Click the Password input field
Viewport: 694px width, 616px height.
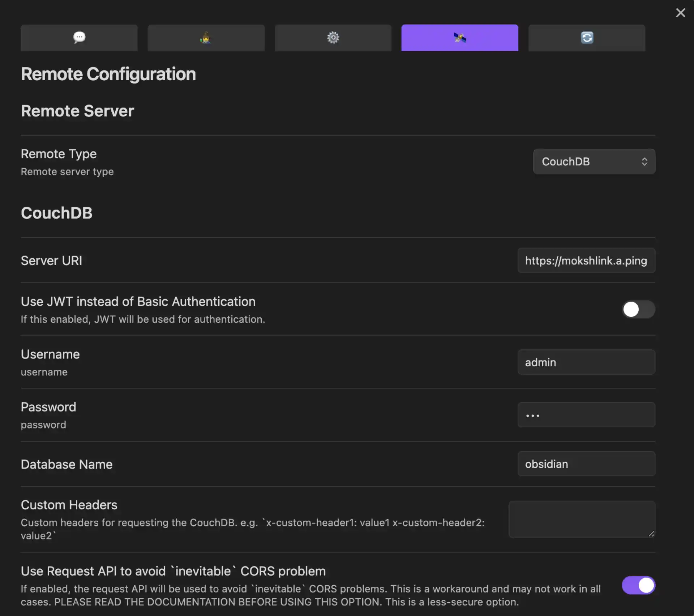(x=586, y=415)
